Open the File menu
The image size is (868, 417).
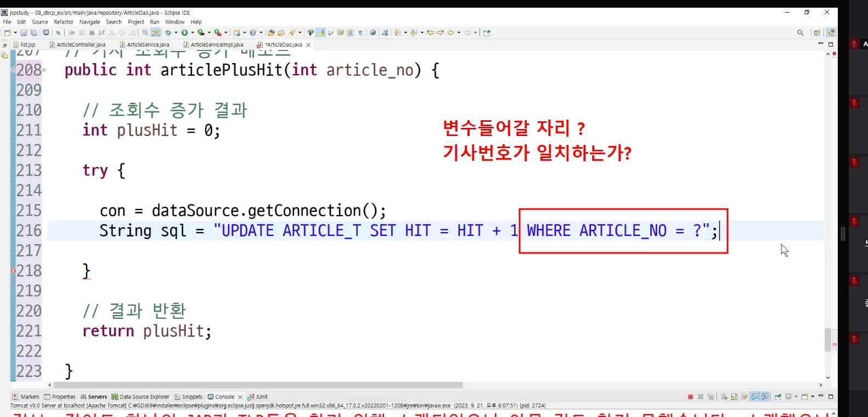(x=7, y=22)
